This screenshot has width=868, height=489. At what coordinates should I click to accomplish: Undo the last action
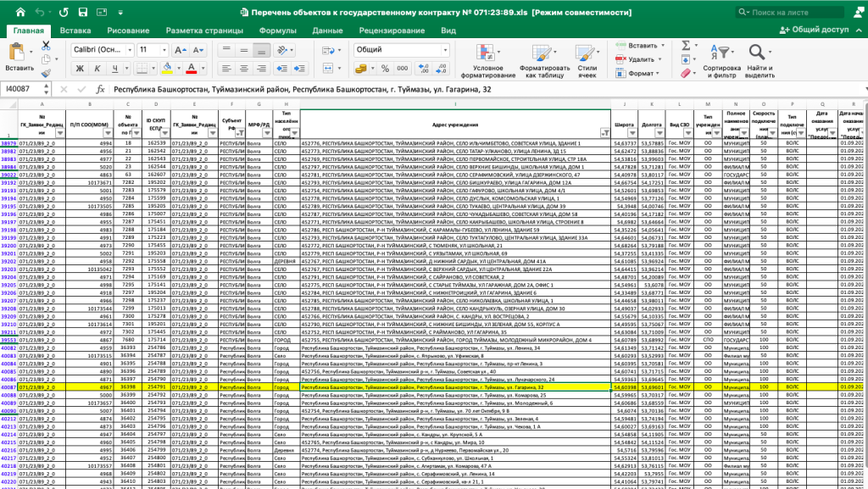pos(40,12)
